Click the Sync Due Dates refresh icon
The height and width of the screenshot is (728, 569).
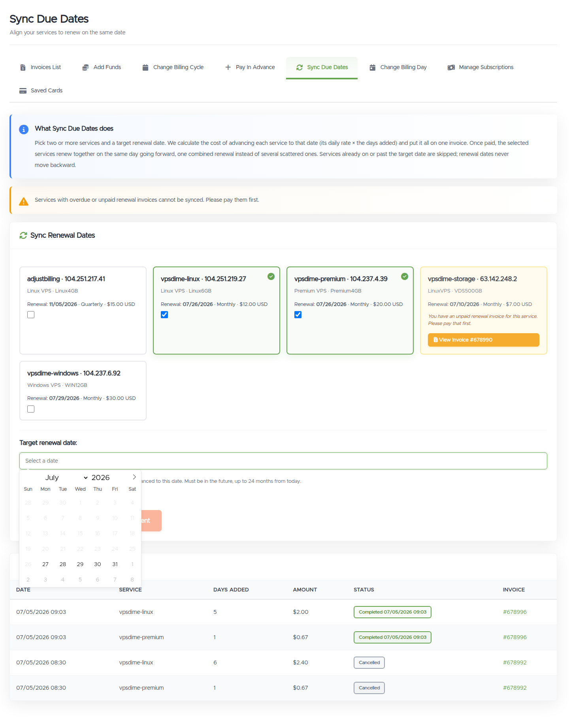[300, 68]
